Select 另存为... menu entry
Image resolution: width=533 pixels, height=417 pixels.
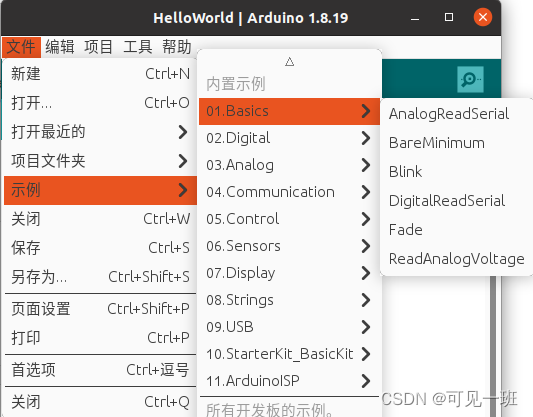100,277
